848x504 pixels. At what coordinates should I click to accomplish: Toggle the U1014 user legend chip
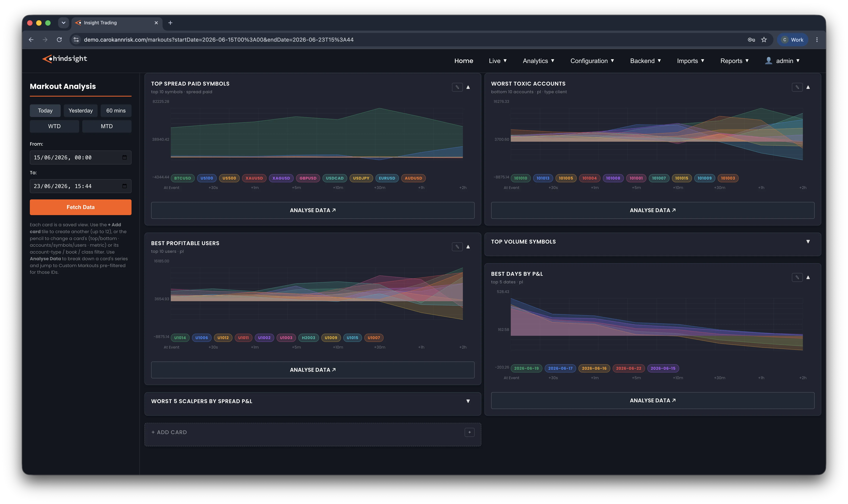pyautogui.click(x=180, y=338)
